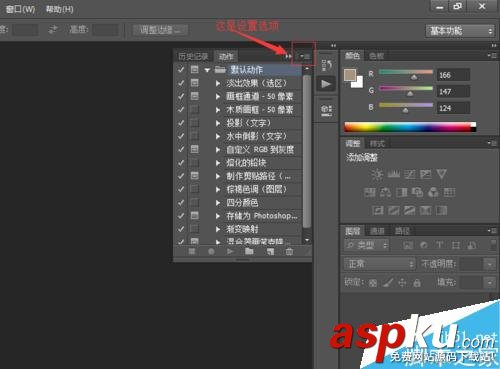Expand the 投影（文字）action
The width and height of the screenshot is (500, 369).
(x=218, y=123)
